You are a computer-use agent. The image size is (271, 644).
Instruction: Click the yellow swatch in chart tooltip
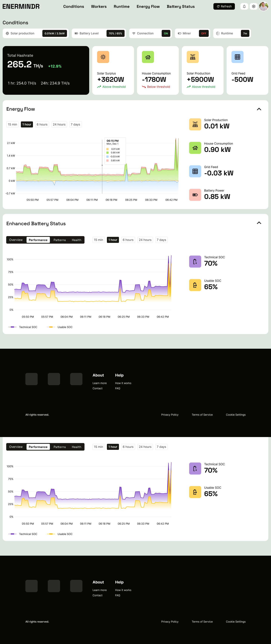[x=108, y=149]
